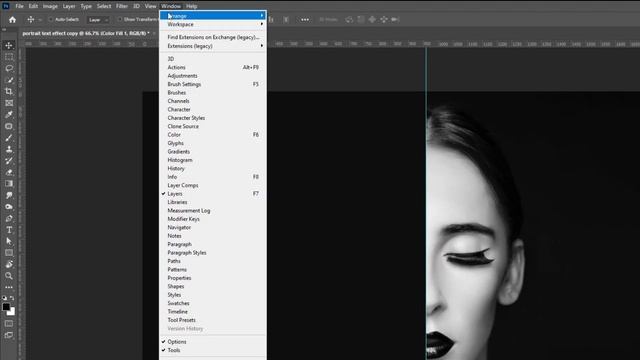Image resolution: width=640 pixels, height=360 pixels.
Task: Select the Pen tool
Action: coord(9,218)
